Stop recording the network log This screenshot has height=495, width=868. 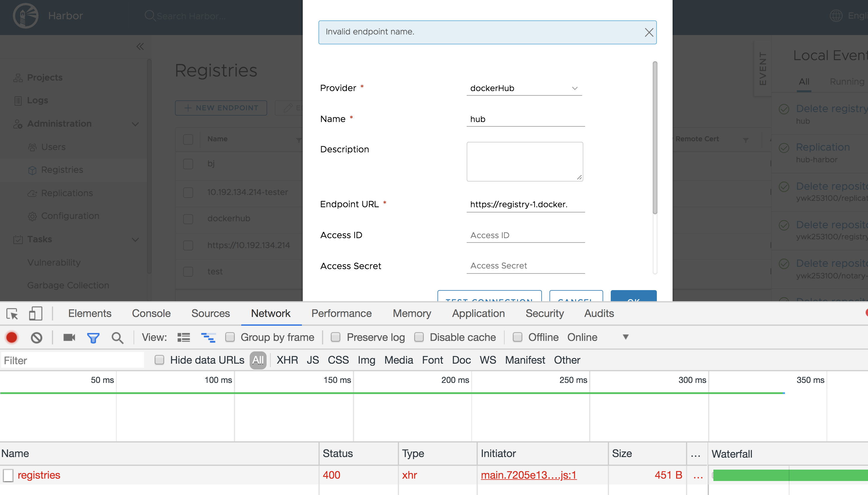tap(12, 337)
